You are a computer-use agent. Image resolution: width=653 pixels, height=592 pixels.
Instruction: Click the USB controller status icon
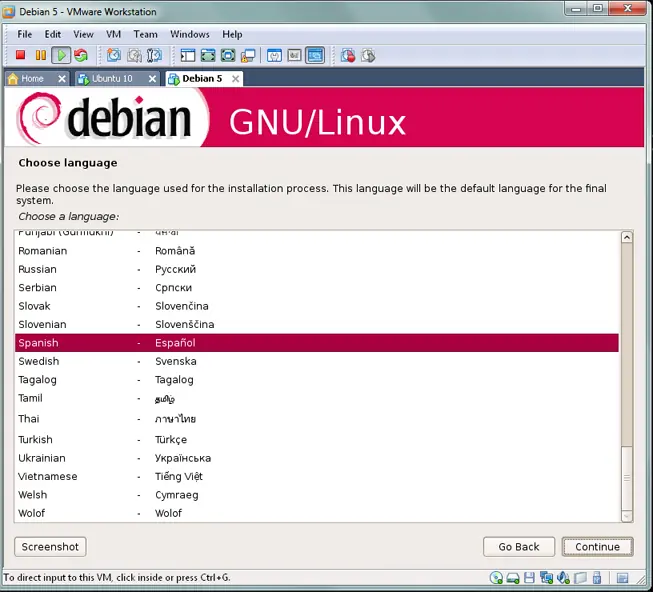(x=597, y=577)
